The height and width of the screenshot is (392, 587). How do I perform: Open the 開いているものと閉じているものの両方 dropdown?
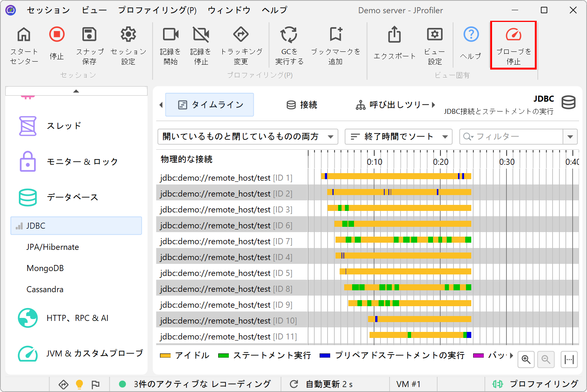point(247,137)
